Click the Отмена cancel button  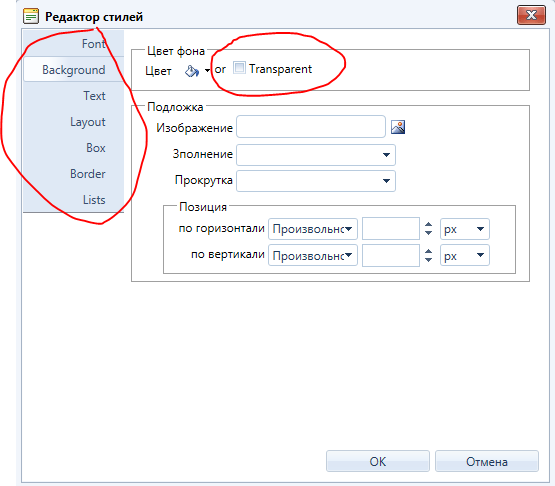[x=487, y=461]
